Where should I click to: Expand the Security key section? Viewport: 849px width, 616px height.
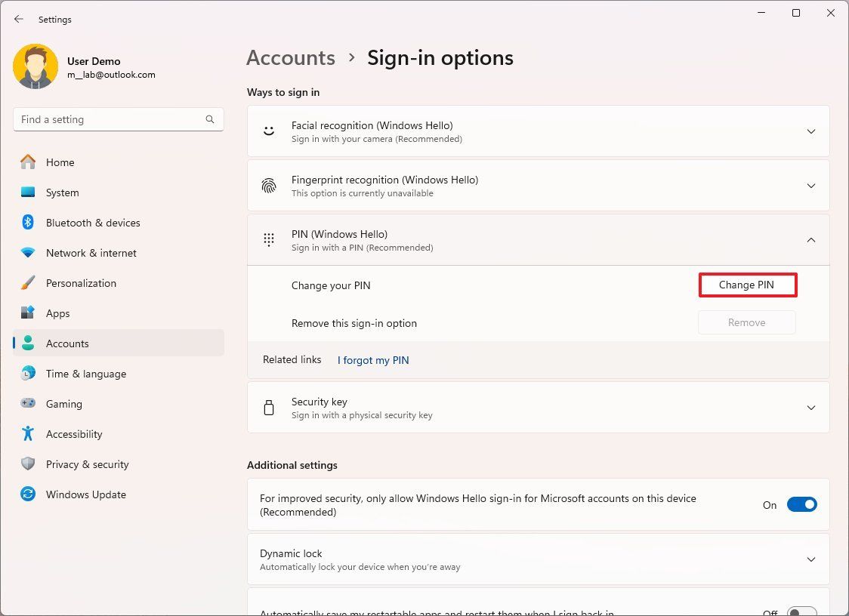(x=810, y=408)
